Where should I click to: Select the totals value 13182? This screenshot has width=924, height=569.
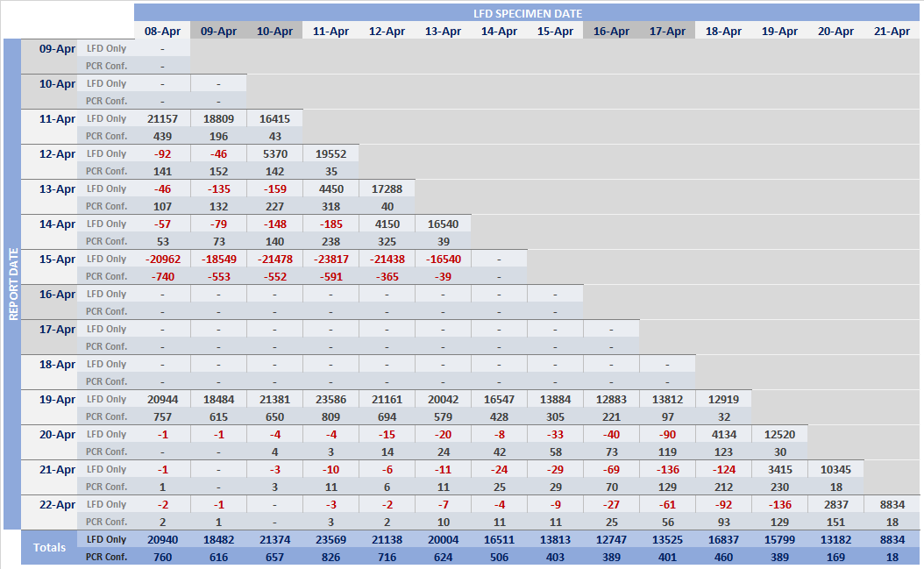835,539
